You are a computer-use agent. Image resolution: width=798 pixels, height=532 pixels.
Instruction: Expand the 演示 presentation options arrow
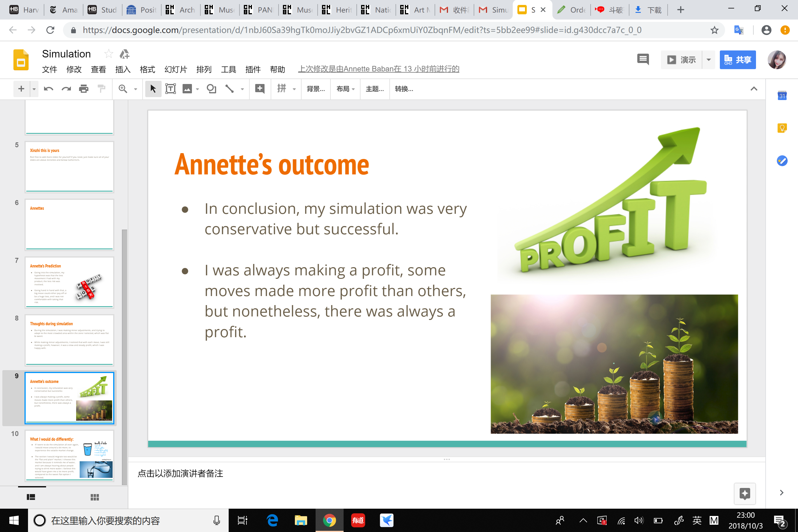coord(709,60)
